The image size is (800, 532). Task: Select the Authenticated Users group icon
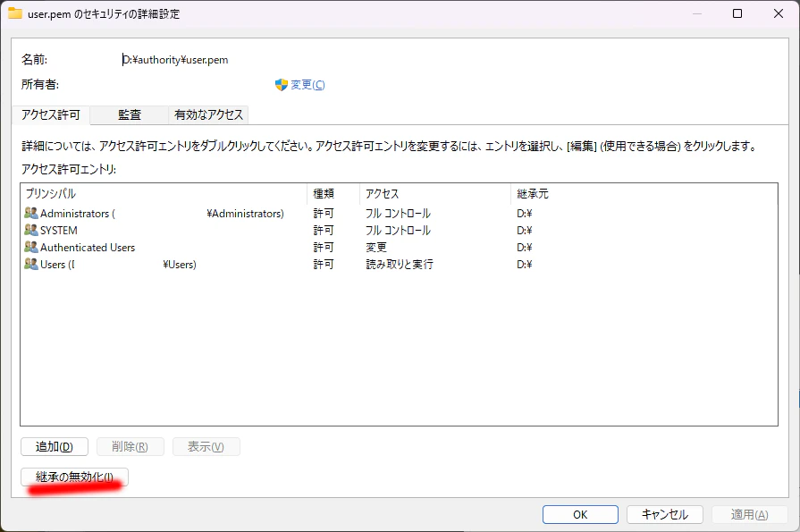pyautogui.click(x=31, y=247)
